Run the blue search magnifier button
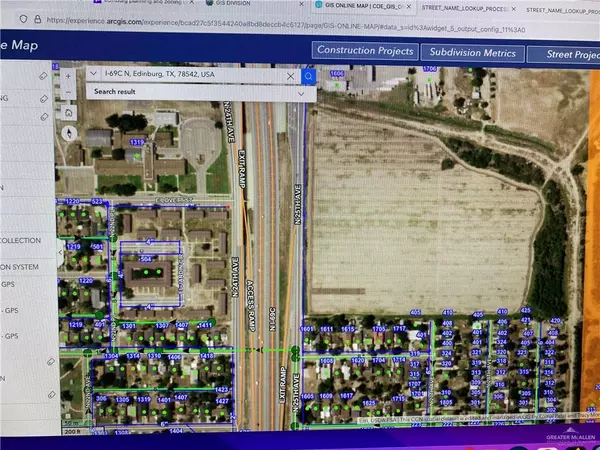Screen dimensions: 600x450 (x=308, y=77)
